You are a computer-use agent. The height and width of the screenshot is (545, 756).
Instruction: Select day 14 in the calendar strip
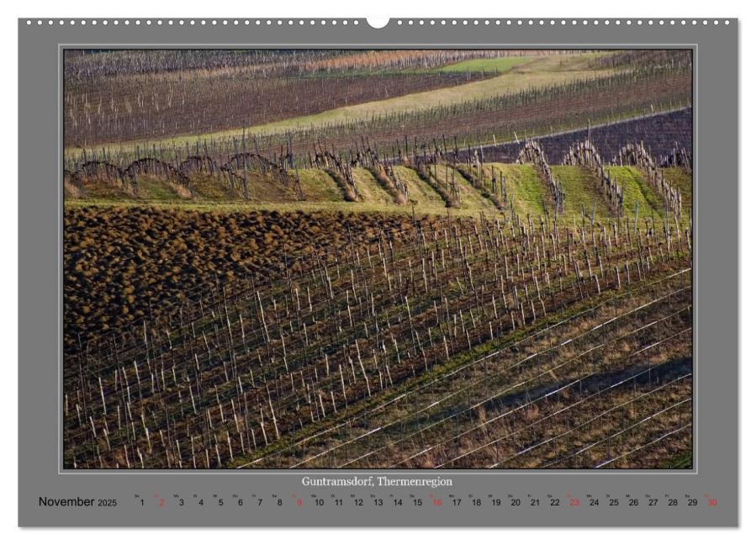click(398, 503)
